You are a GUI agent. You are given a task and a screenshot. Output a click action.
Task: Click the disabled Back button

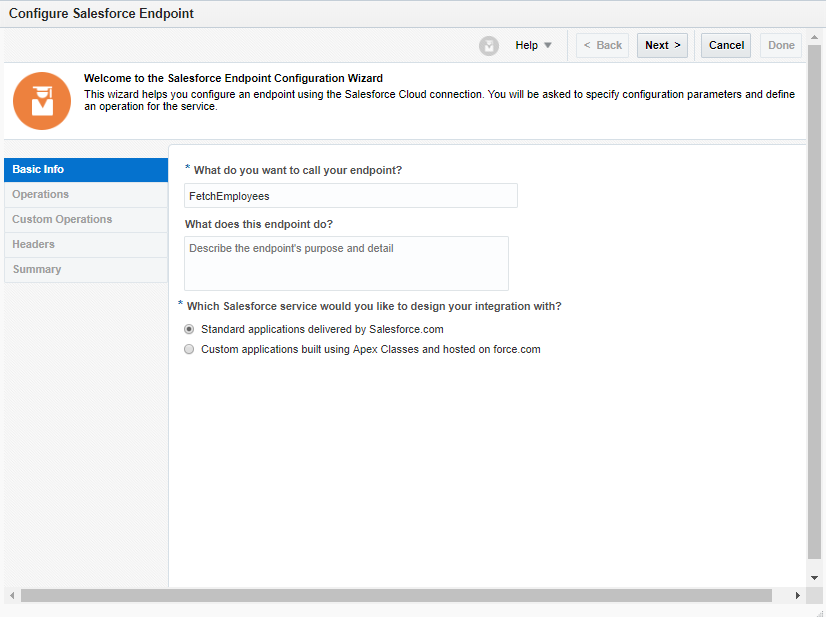(602, 46)
